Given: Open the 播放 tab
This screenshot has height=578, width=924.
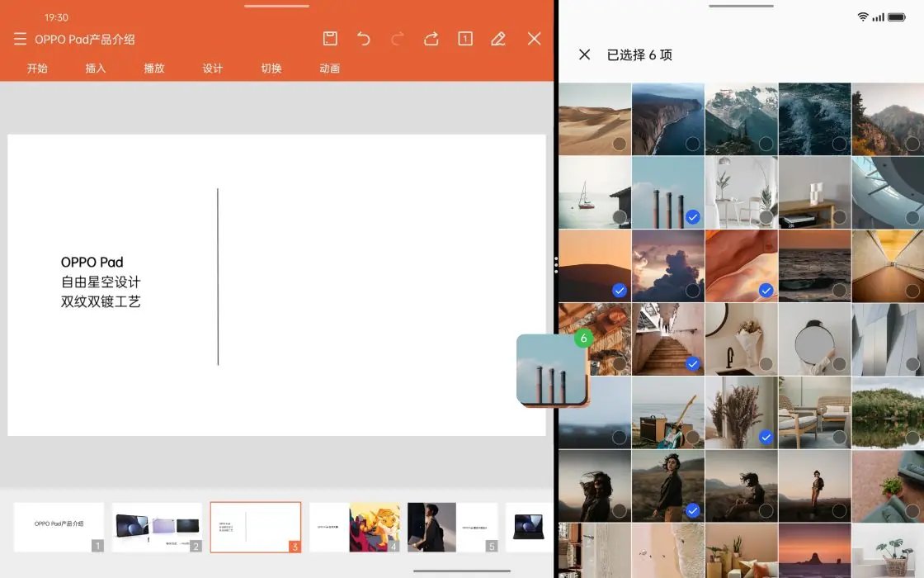Looking at the screenshot, I should (153, 69).
